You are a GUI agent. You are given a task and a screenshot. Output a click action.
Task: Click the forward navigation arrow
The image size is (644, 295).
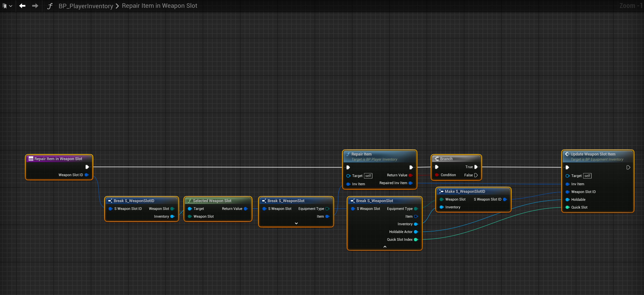click(x=35, y=6)
